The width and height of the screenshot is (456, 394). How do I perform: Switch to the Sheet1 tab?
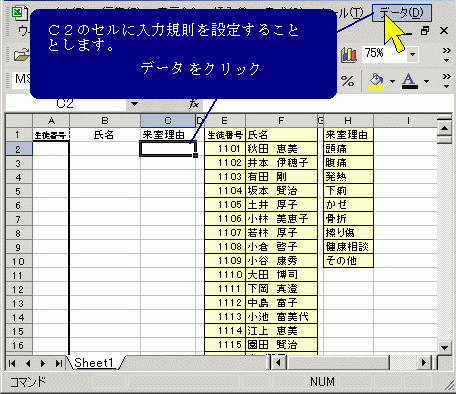coord(94,363)
